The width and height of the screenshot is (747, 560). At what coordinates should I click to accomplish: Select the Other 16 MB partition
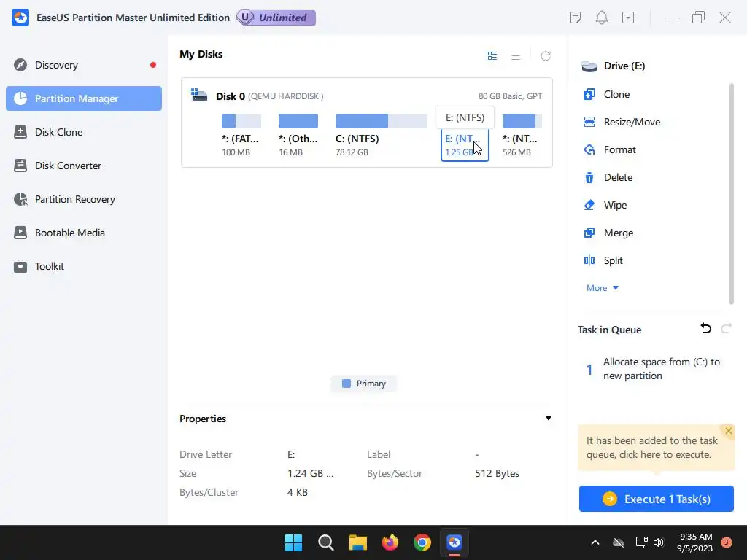298,135
